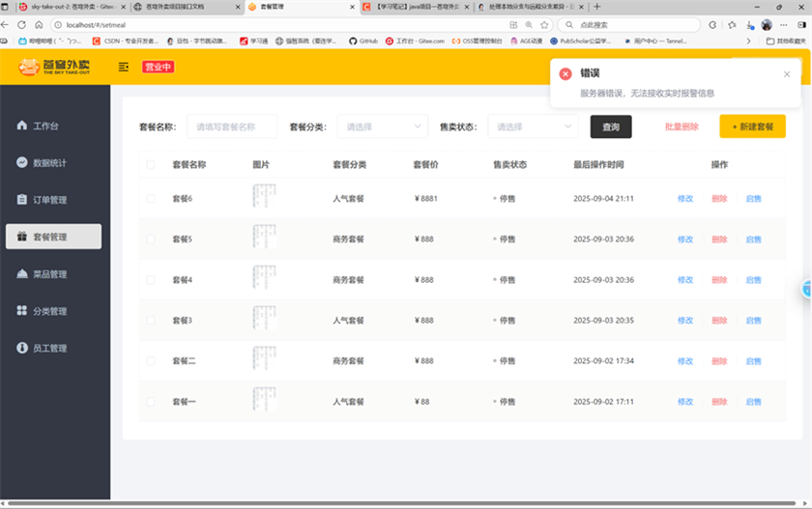The image size is (812, 509).
Task: Open 菜品管理 in the sidebar
Action: 42,273
